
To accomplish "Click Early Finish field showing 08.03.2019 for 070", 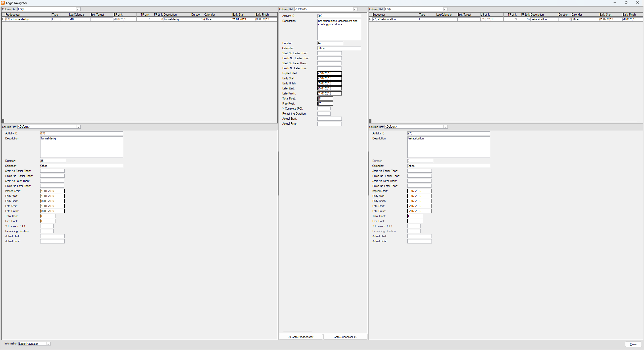I will 52,201.
